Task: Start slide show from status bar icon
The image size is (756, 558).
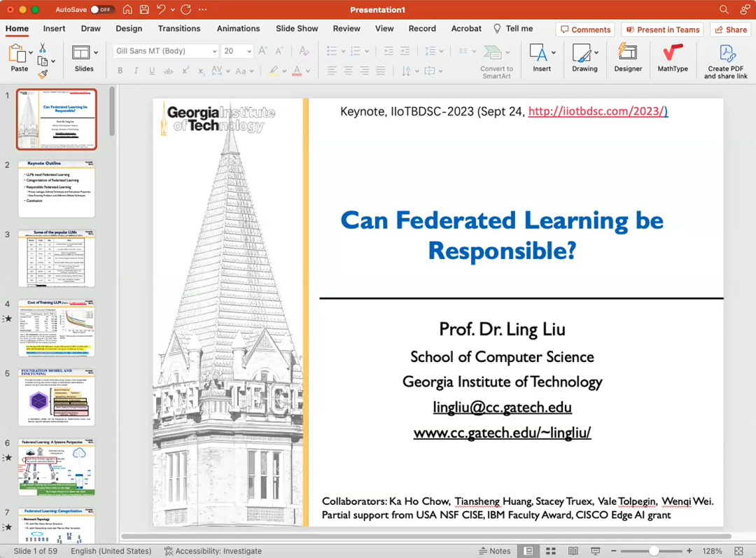Action: (x=596, y=551)
